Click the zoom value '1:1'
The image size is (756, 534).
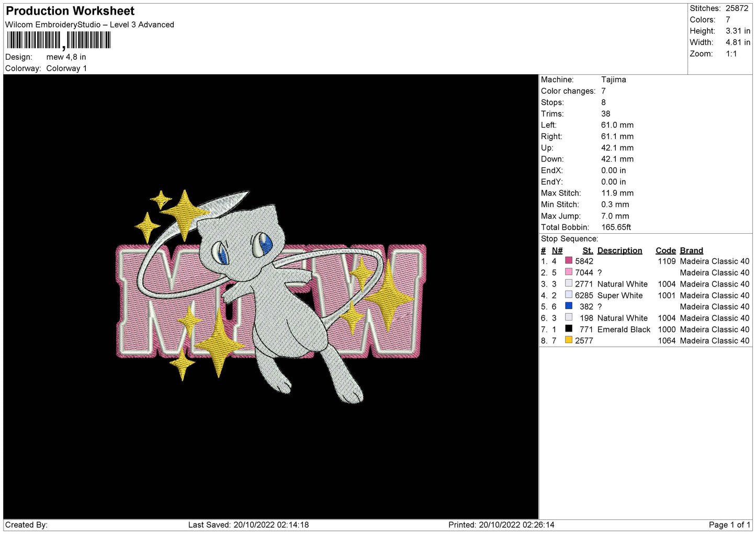click(x=731, y=54)
